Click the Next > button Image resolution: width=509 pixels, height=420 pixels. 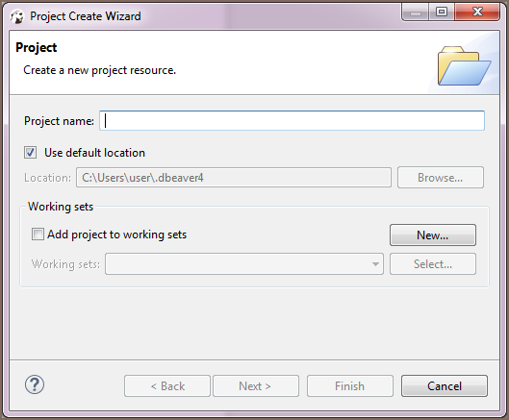click(x=256, y=386)
